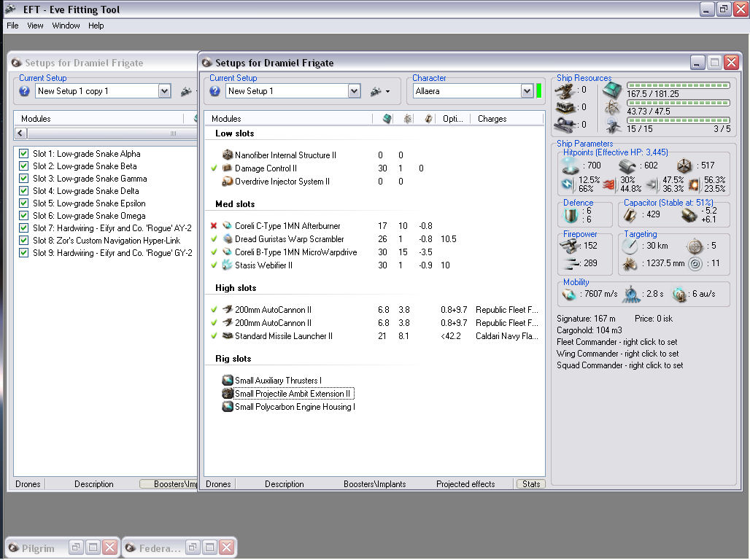Uncheck Slot 1 Low-grade Snake Alpha implant
This screenshot has height=560, width=750.
click(25, 154)
